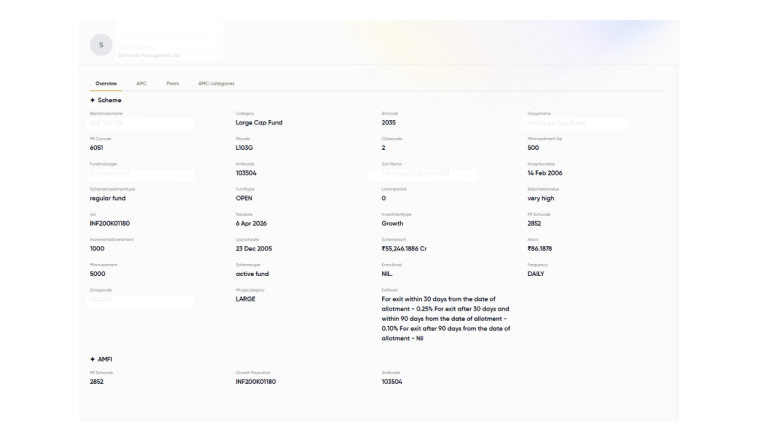Select the Classcode value "2"
Viewport: 768px width, 432px height.
click(x=384, y=147)
